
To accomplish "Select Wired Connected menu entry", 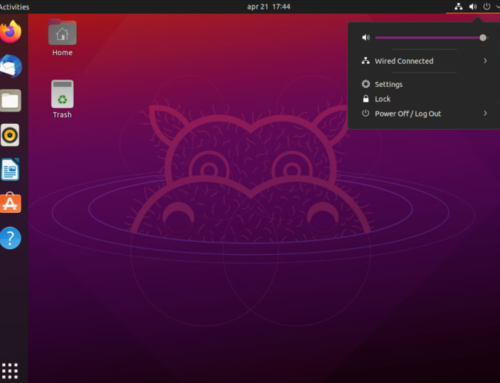I will (x=424, y=61).
